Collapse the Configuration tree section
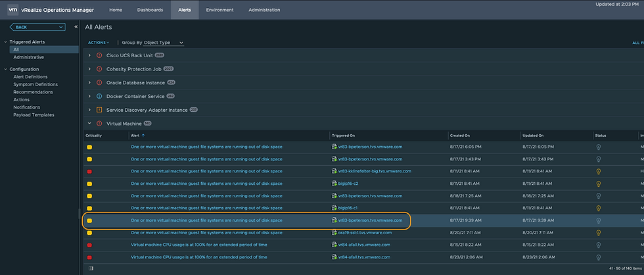The width and height of the screenshot is (644, 275). (5, 69)
